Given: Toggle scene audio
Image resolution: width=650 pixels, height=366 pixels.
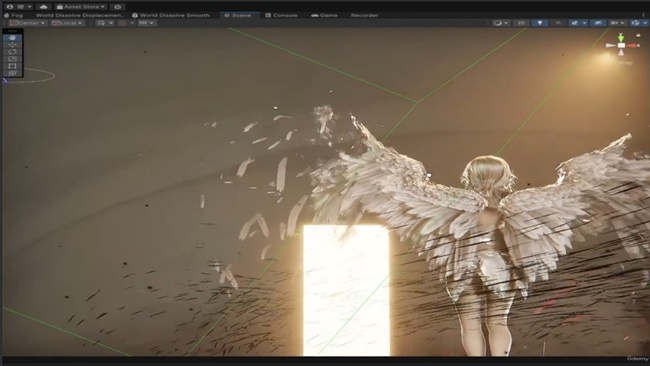Looking at the screenshot, I should (558, 23).
